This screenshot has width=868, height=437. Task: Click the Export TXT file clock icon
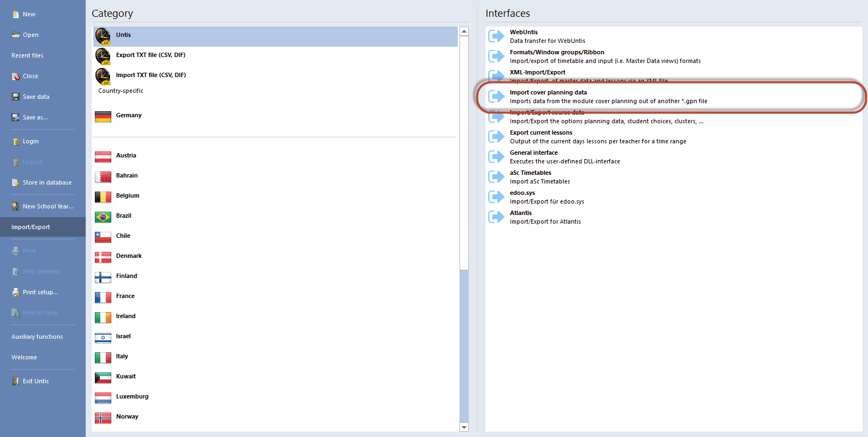tap(103, 56)
